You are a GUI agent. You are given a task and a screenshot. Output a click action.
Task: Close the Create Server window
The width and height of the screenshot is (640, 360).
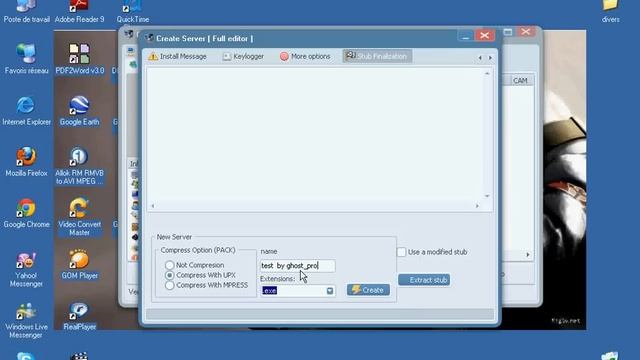point(484,36)
